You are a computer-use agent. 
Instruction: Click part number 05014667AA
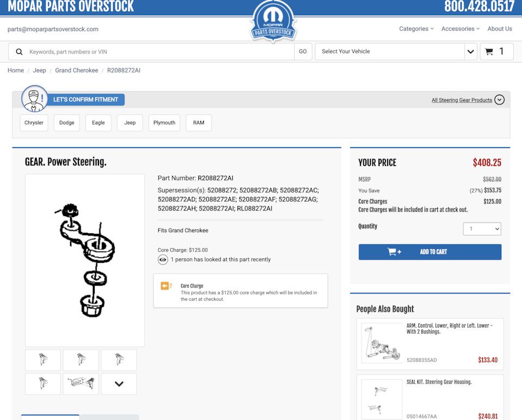coord(421,416)
